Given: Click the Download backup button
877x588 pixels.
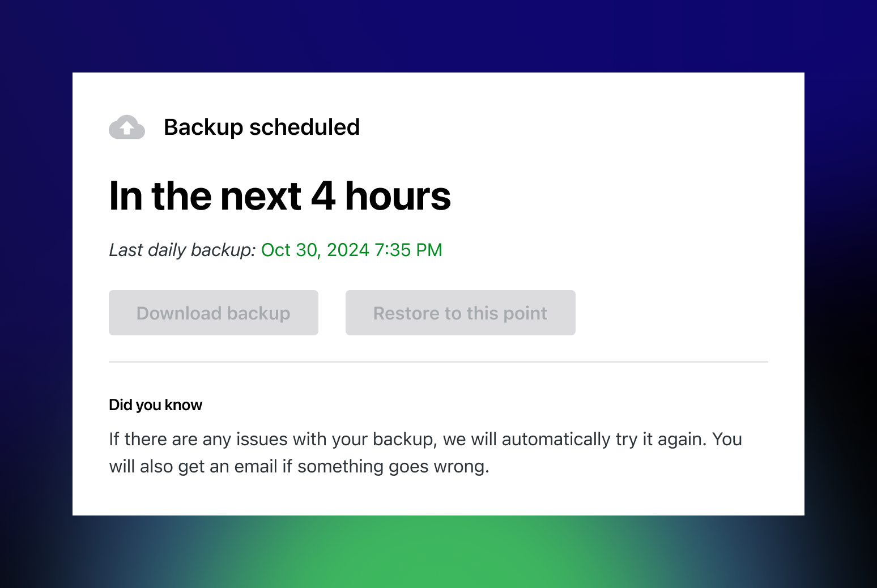Looking at the screenshot, I should pos(214,313).
